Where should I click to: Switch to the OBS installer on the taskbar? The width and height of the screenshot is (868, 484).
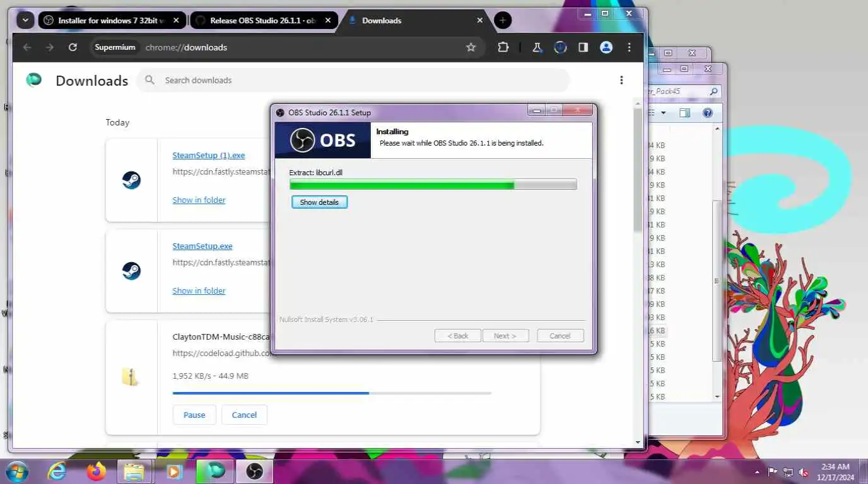pyautogui.click(x=255, y=471)
